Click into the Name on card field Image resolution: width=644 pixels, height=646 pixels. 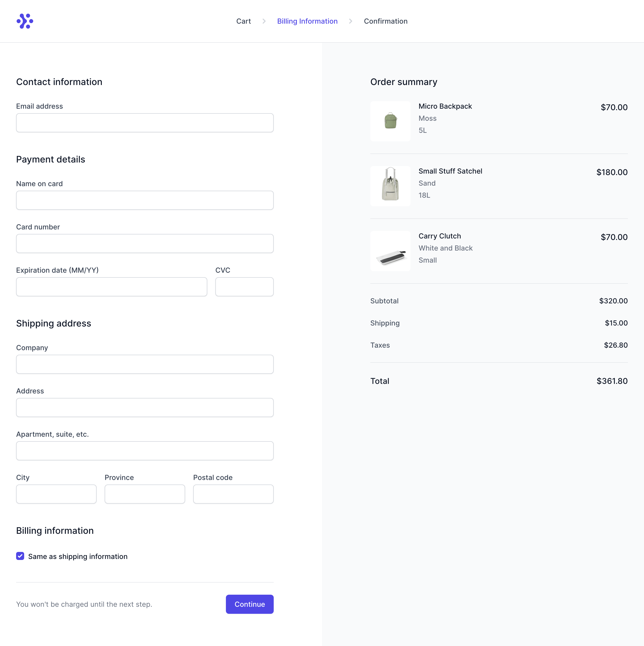point(144,200)
